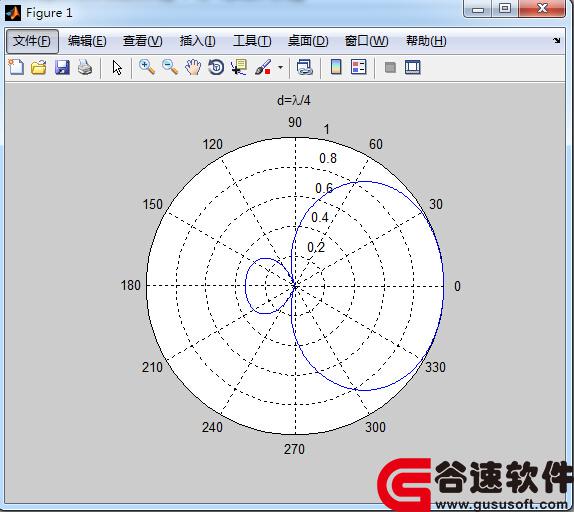Open the 工具(T) menu
This screenshot has height=512, width=574.
252,41
